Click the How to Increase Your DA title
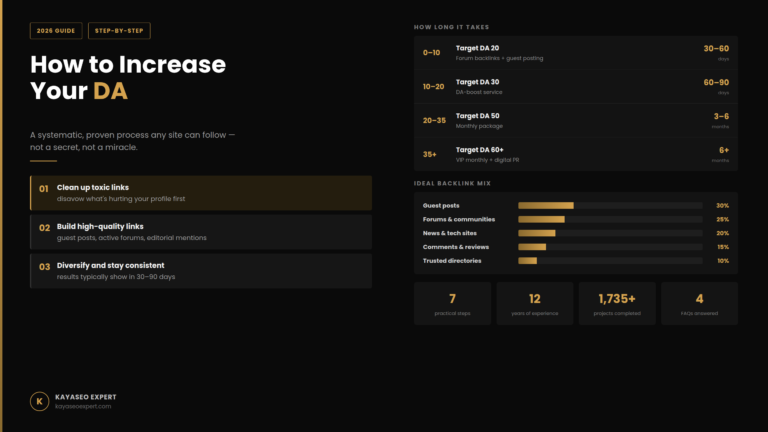Screen dimensions: 768x432 tap(128, 77)
